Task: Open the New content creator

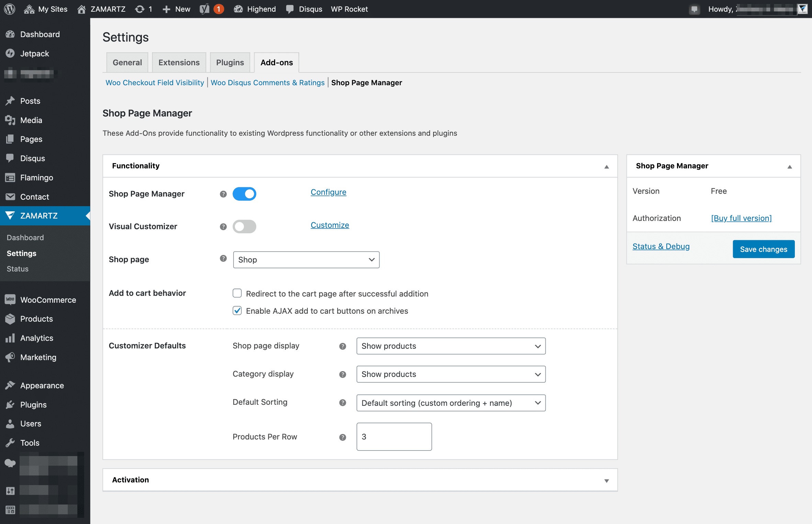Action: click(176, 9)
